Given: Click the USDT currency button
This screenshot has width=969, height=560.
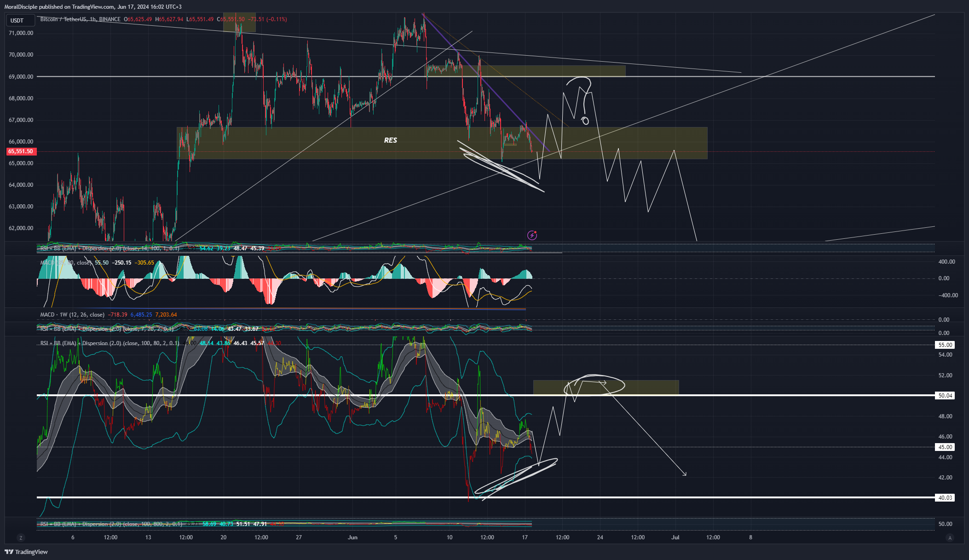Looking at the screenshot, I should tap(20, 20).
